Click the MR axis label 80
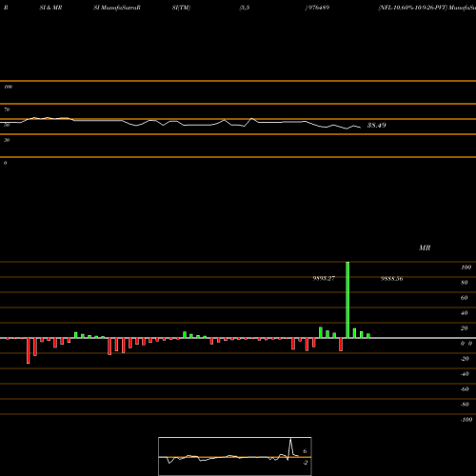The width and height of the screenshot is (476, 476). coord(465,283)
